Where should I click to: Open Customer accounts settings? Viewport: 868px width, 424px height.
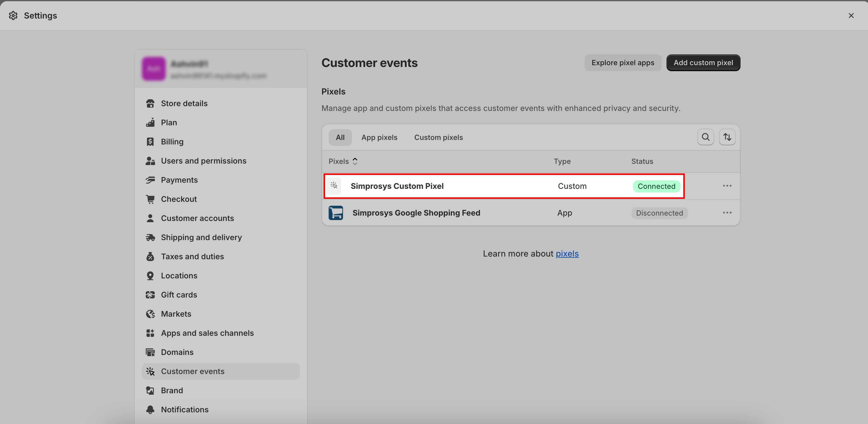tap(221, 218)
